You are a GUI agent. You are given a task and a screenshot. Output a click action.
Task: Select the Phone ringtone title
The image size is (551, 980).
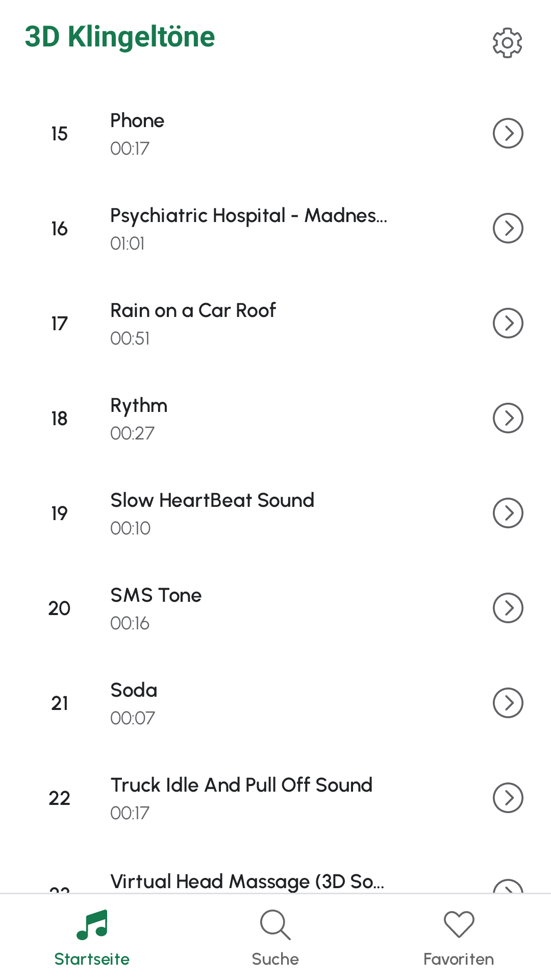click(137, 121)
